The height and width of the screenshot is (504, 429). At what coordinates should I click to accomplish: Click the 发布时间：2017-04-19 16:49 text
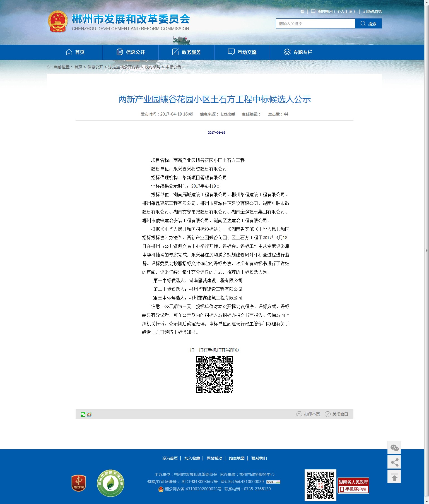click(x=167, y=114)
